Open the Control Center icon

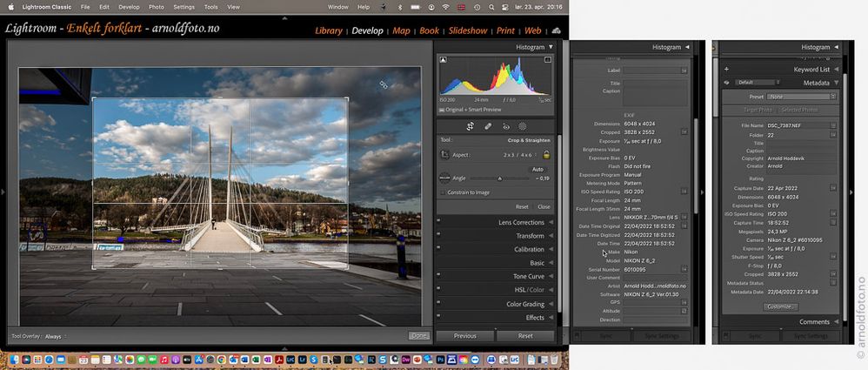(x=504, y=7)
